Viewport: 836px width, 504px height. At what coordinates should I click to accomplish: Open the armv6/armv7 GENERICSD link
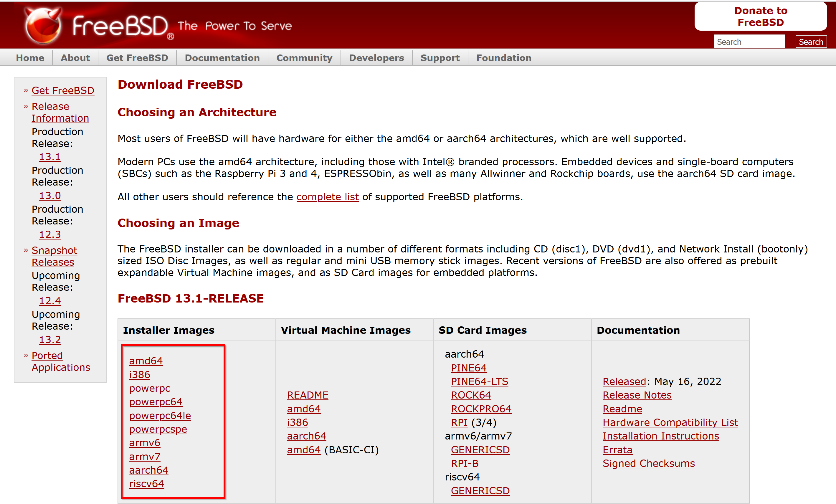pyautogui.click(x=480, y=450)
